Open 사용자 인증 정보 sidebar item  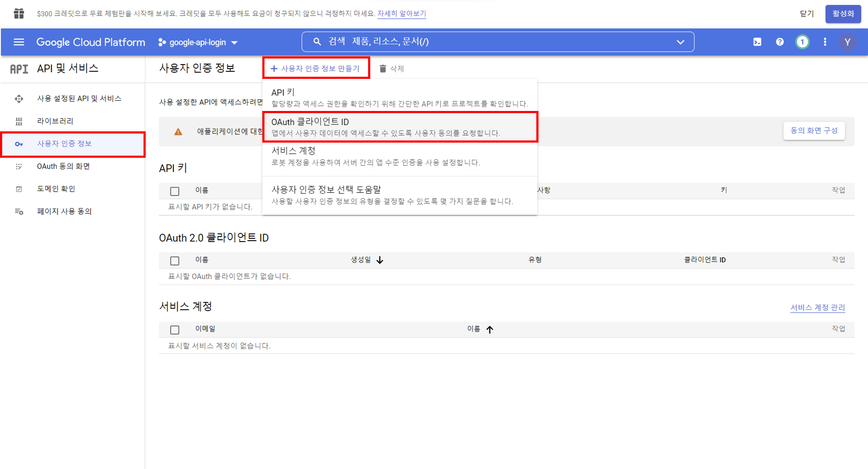point(73,144)
